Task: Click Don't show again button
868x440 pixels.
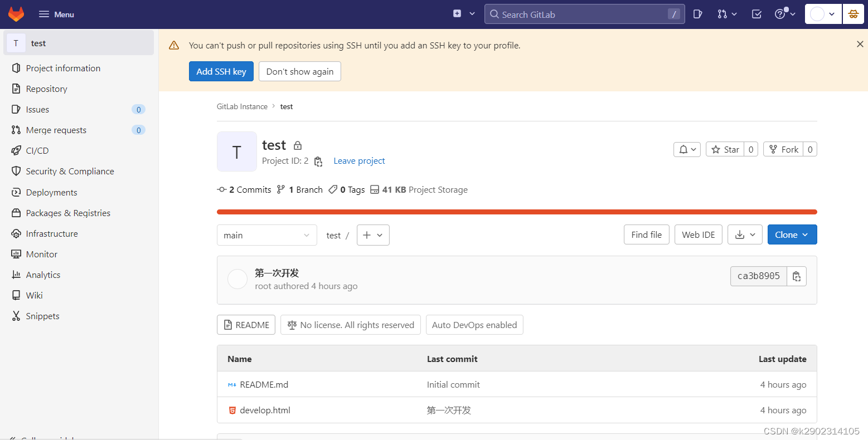Action: coord(300,71)
